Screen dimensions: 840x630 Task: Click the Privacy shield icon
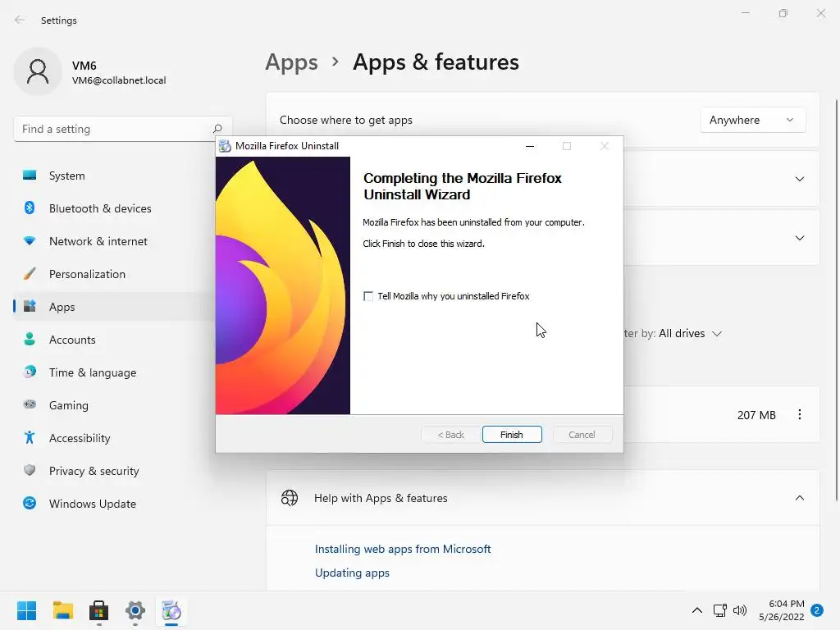point(30,470)
